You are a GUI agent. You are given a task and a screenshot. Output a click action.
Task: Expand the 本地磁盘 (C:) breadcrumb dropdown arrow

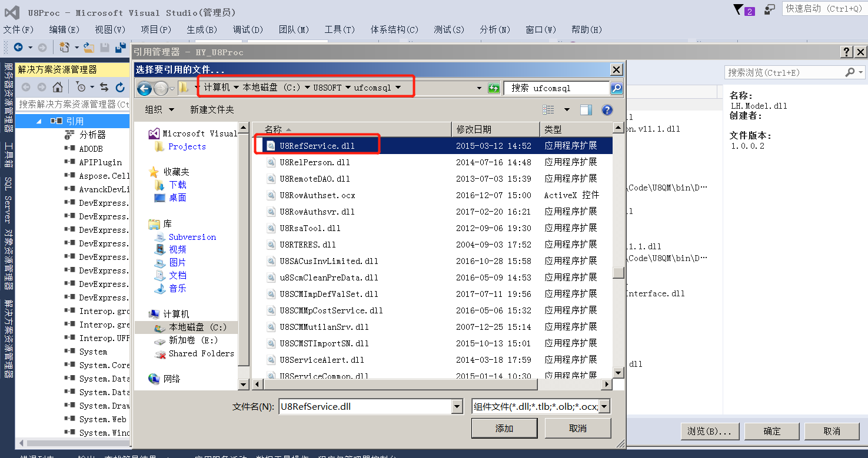pos(307,88)
